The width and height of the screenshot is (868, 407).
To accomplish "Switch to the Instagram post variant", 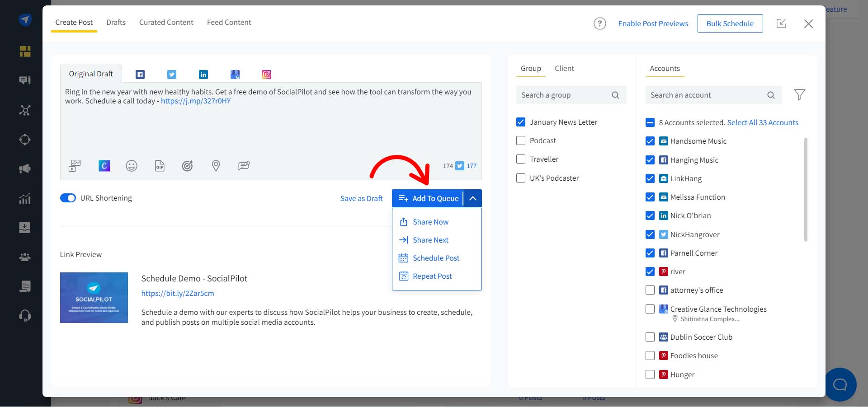I will coord(267,75).
